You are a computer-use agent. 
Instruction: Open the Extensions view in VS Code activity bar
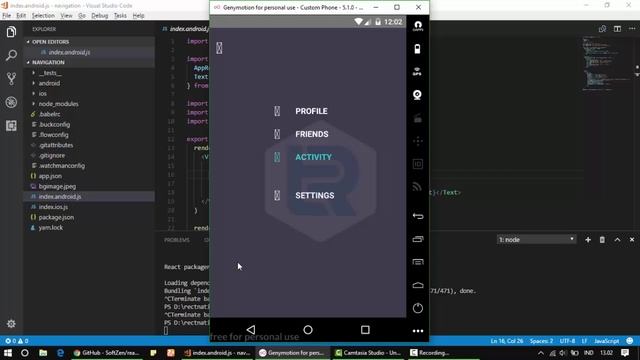(11, 125)
